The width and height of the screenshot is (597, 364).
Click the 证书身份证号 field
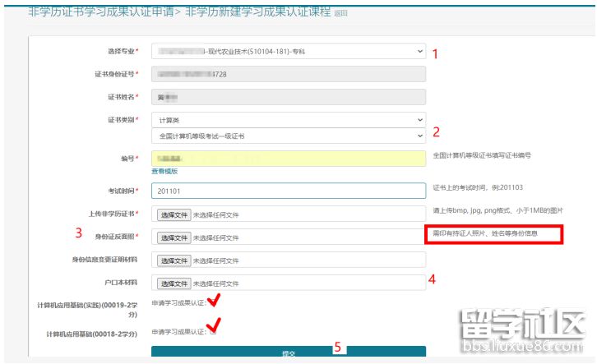288,75
